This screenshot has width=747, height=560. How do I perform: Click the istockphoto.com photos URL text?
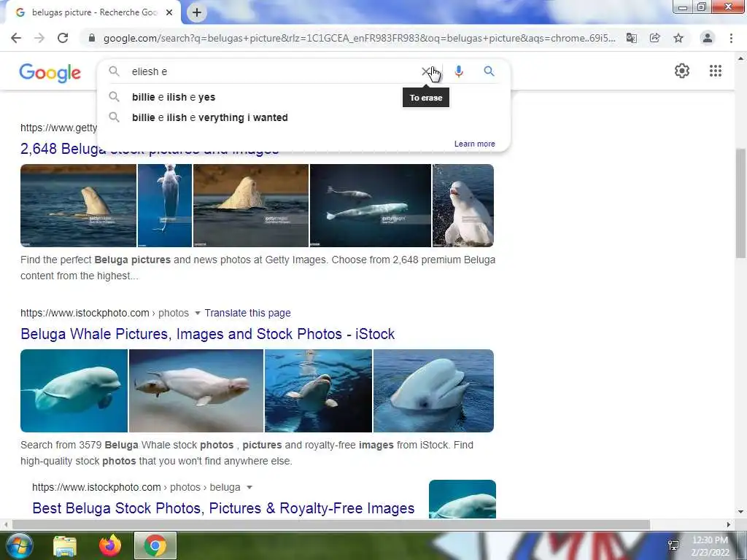(104, 313)
